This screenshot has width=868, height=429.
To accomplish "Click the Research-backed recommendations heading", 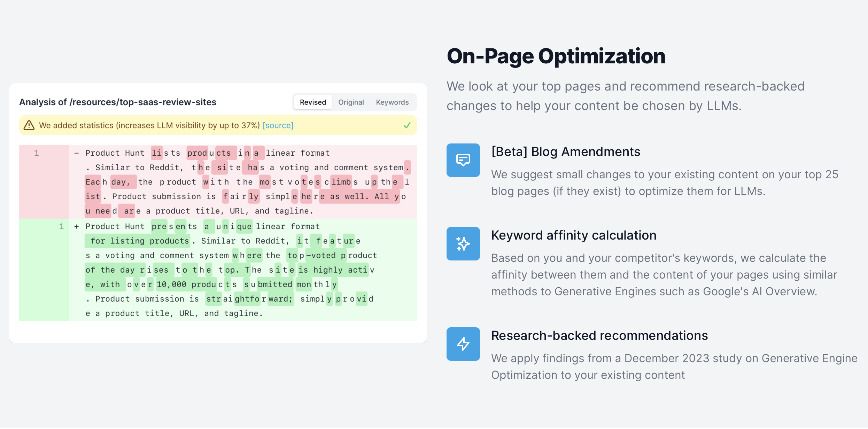I will coord(599,336).
